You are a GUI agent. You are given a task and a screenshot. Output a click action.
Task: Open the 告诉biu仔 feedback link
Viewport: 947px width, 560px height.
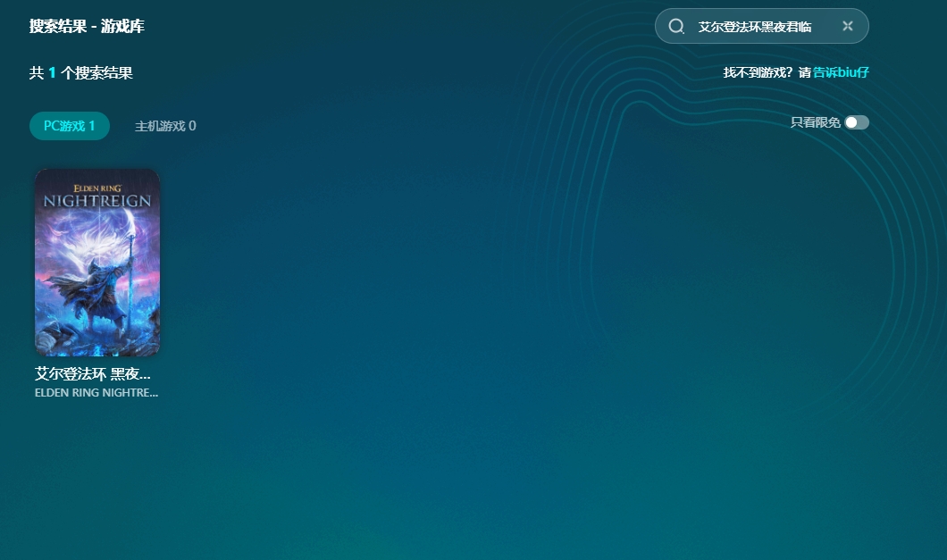(x=841, y=72)
